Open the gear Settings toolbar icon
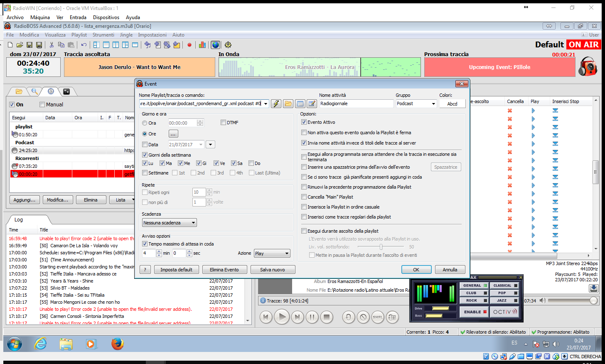Viewport: 605px width, 364px height. tap(228, 45)
